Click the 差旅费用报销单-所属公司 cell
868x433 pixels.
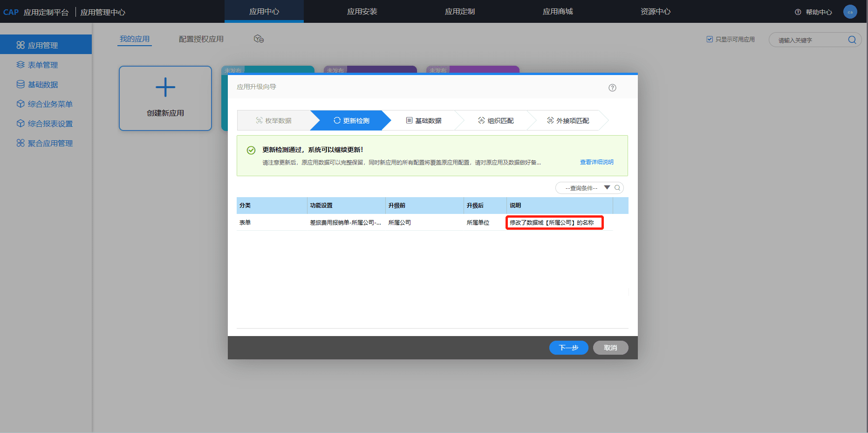point(346,223)
